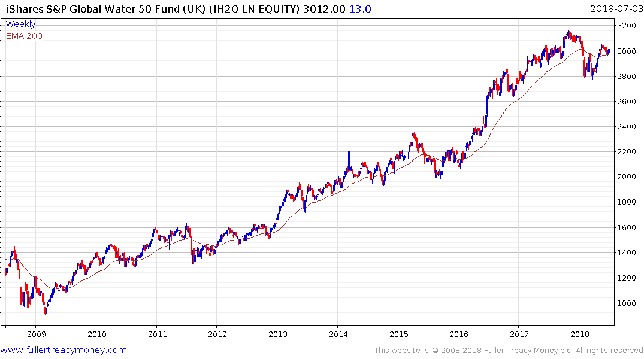Image resolution: width=644 pixels, height=359 pixels.
Task: Click the 2018 year axis label
Action: coord(579,334)
